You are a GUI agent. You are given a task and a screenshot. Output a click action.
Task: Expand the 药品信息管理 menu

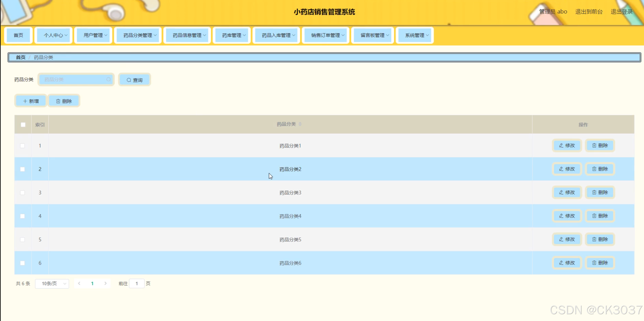point(187,35)
